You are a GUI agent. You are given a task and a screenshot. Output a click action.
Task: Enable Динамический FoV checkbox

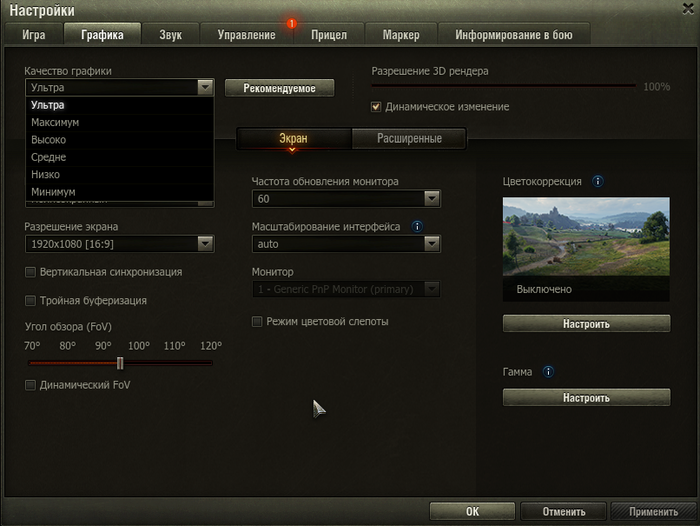30,385
